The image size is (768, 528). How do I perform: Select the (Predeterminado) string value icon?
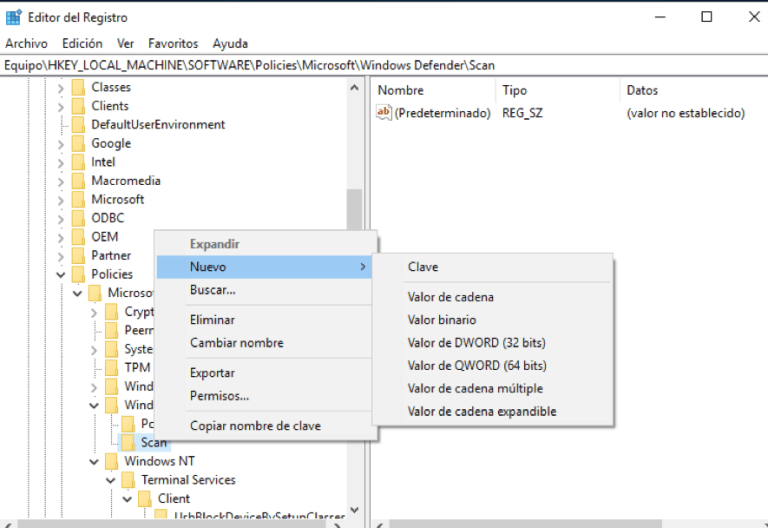point(384,113)
